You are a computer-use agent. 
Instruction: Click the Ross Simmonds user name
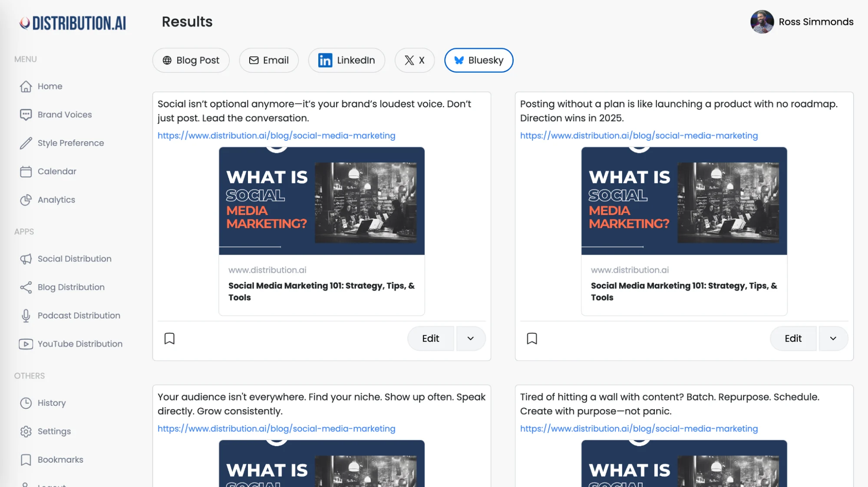point(816,22)
